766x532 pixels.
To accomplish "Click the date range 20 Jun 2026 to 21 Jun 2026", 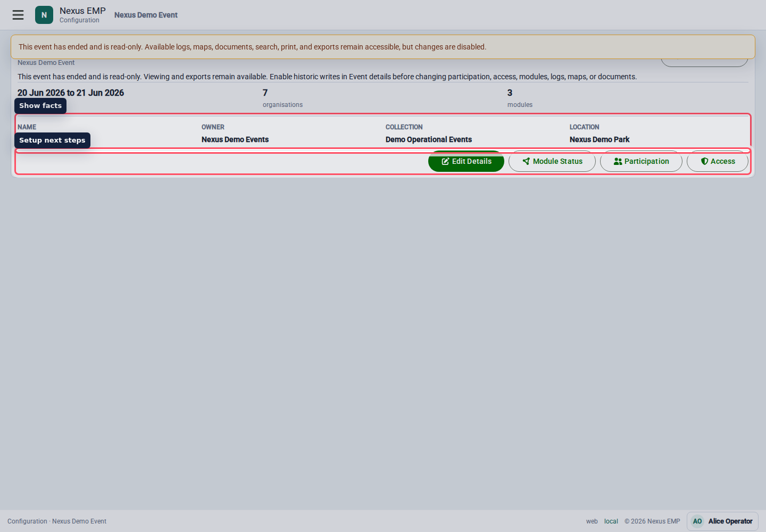I will point(71,93).
